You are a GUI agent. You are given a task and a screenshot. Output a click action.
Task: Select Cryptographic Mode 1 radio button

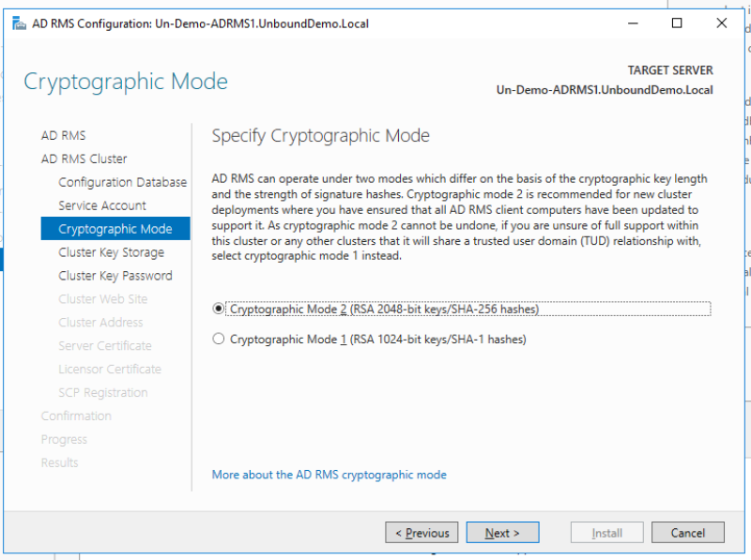(x=218, y=339)
